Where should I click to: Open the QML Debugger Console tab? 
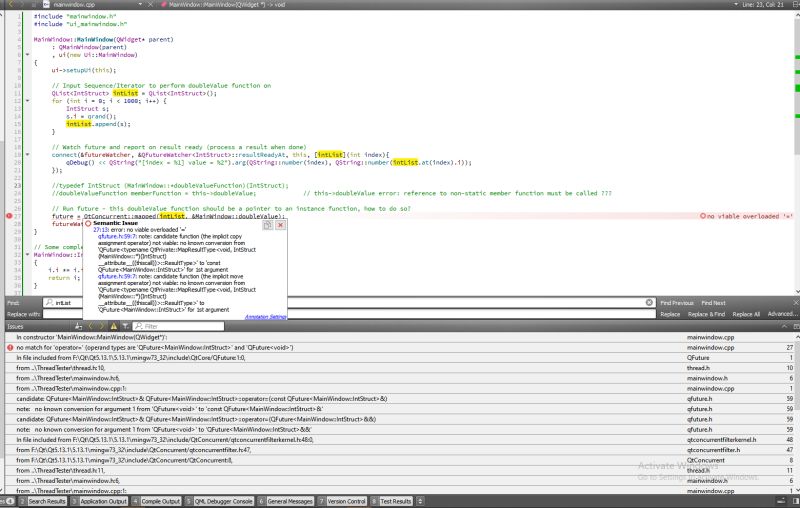point(219,501)
